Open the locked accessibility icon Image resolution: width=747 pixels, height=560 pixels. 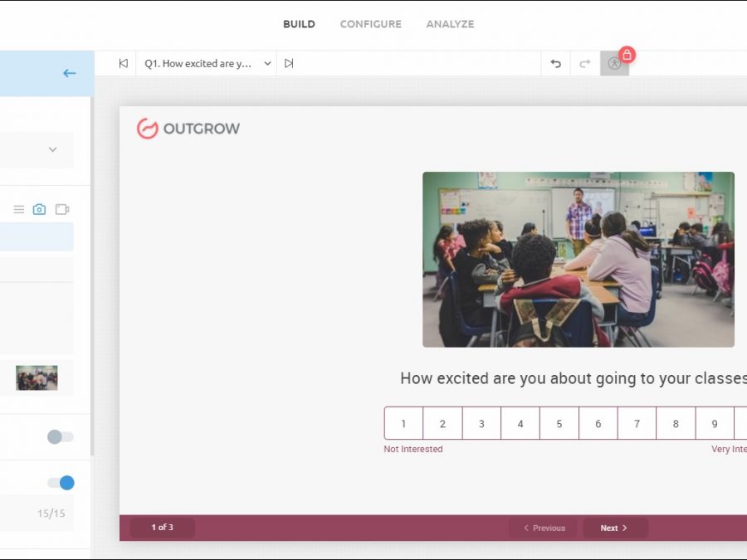[x=615, y=63]
